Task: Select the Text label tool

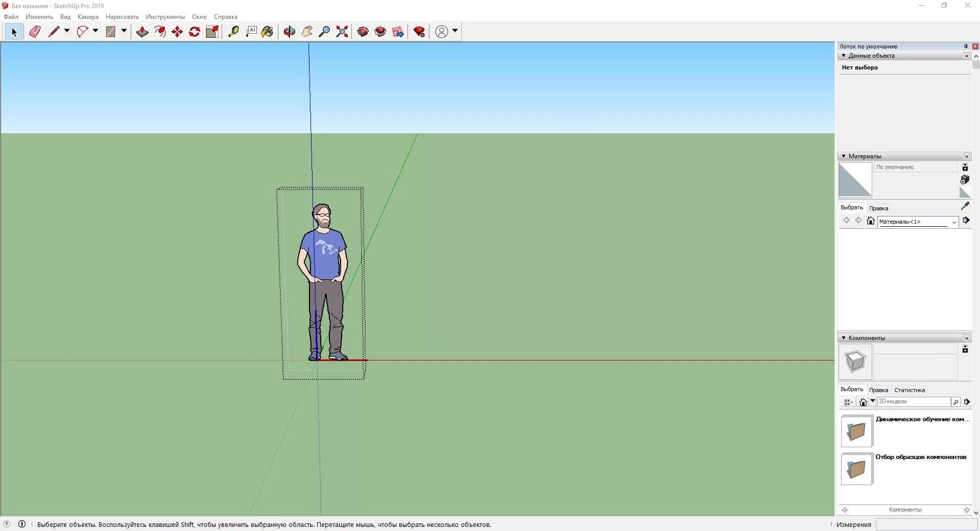Action: [251, 32]
